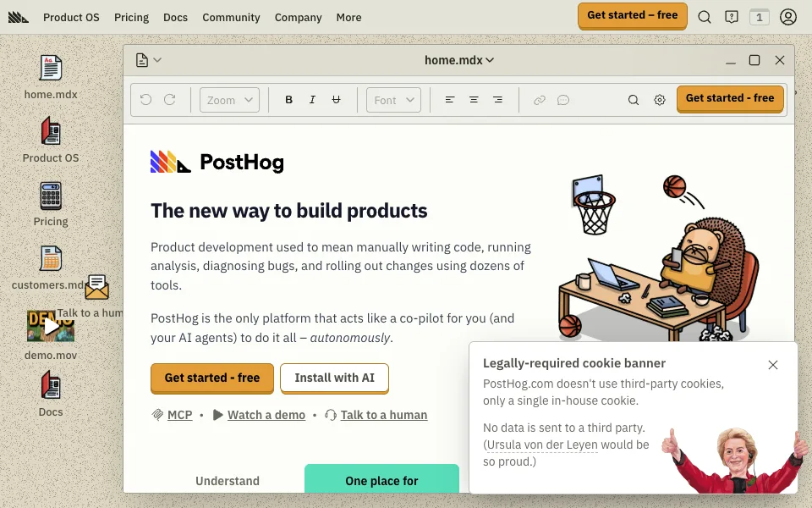The image size is (812, 508).
Task: Click Get started - free below hero text
Action: (x=212, y=378)
